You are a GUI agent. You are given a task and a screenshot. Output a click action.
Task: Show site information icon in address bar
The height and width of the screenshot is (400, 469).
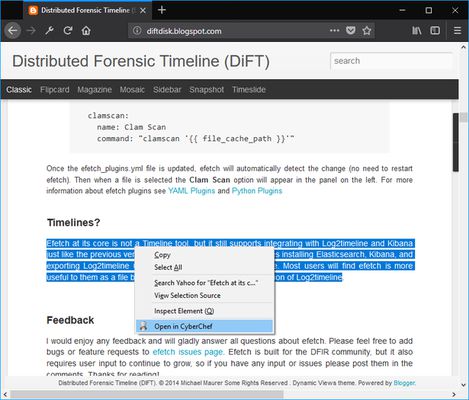[137, 31]
